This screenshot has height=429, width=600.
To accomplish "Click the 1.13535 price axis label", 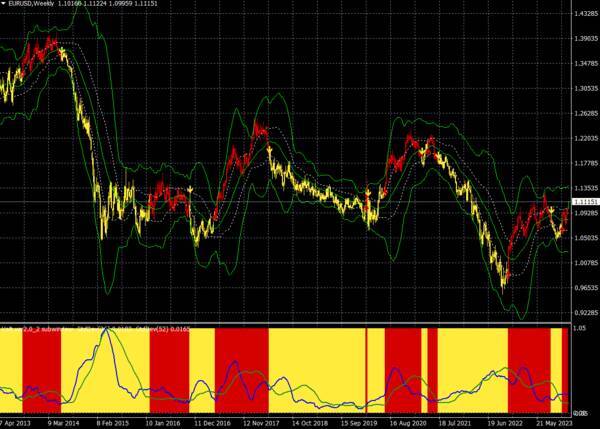I will point(583,188).
